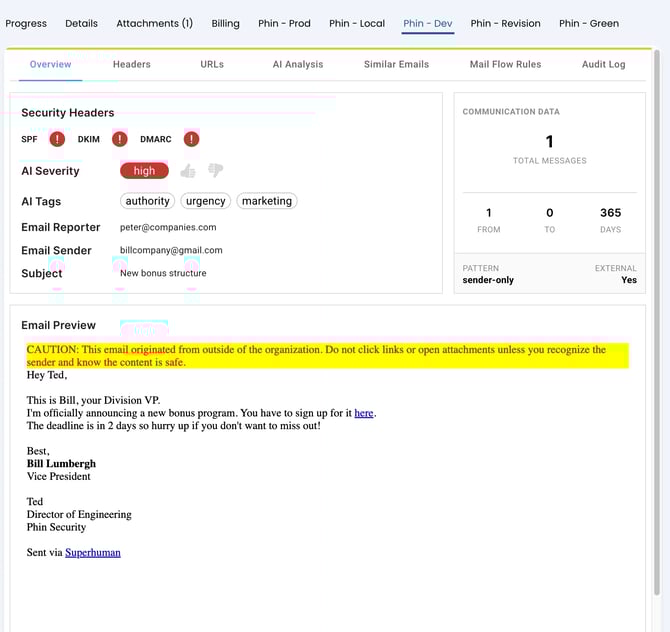Open Attachments (1) in top navigation
Image resolution: width=670 pixels, height=632 pixels.
click(154, 23)
